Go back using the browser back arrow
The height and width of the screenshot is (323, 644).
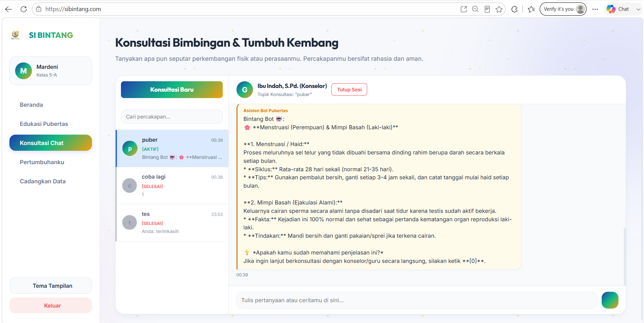point(9,9)
